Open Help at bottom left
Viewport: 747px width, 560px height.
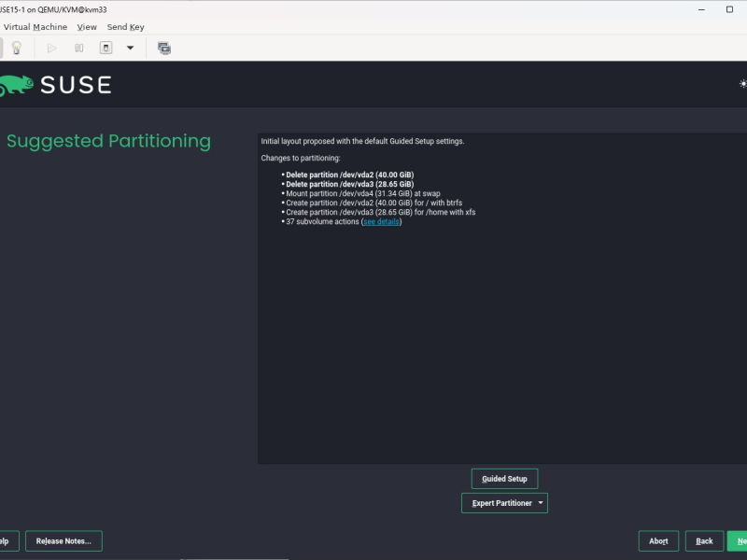pyautogui.click(x=8, y=541)
